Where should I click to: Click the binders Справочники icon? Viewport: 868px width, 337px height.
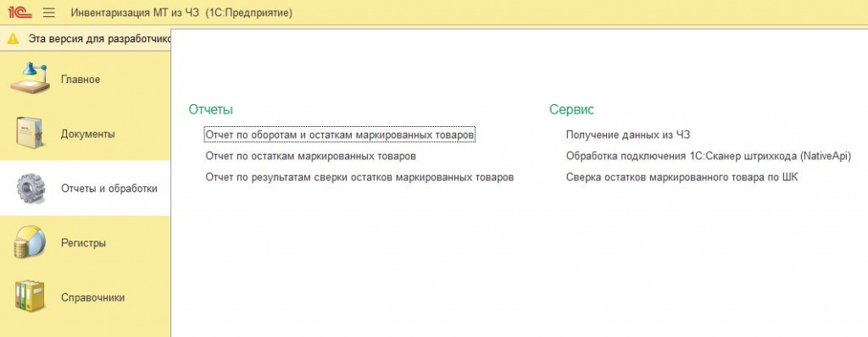tap(30, 296)
